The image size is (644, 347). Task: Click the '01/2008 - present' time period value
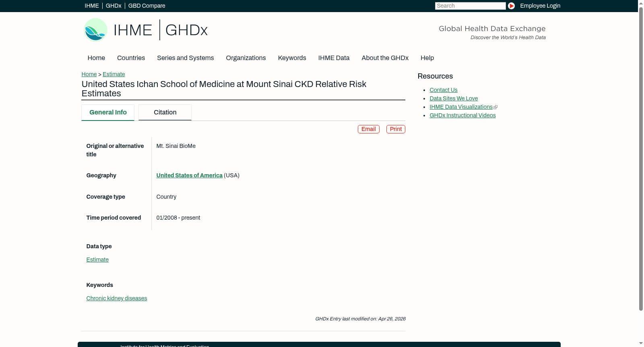pyautogui.click(x=178, y=218)
